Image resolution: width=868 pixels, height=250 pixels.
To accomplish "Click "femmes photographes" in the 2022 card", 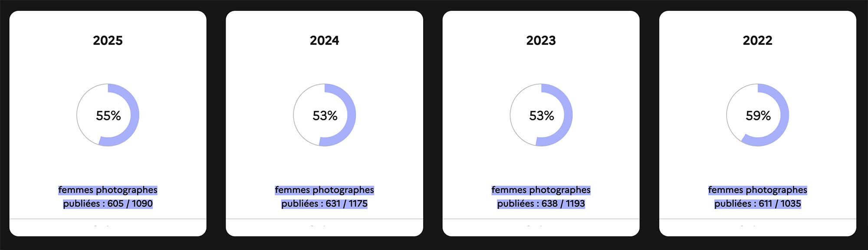I will pos(757,190).
